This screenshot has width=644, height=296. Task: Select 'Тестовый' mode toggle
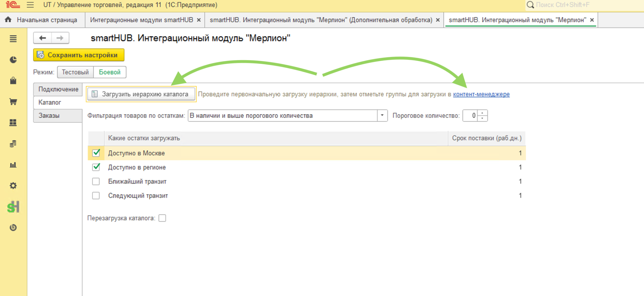click(75, 72)
